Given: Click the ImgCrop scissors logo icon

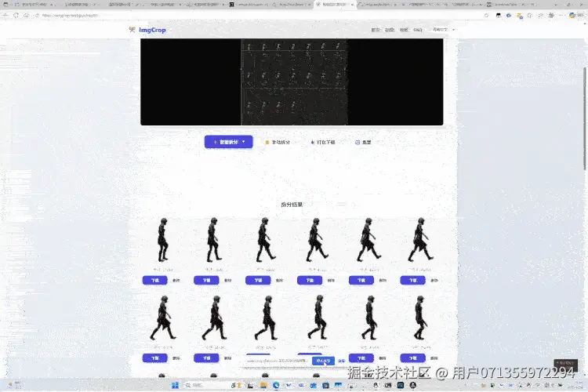Looking at the screenshot, I should (132, 30).
